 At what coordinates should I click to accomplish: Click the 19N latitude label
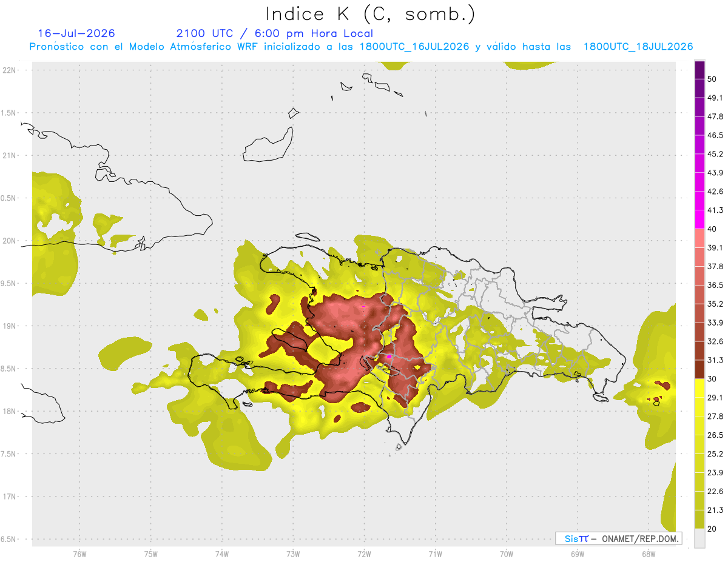click(x=10, y=326)
